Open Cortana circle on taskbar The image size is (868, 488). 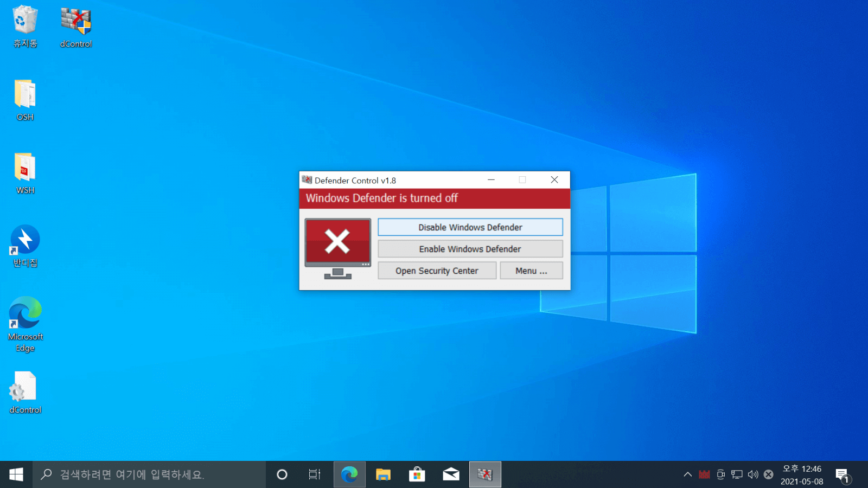(x=282, y=474)
